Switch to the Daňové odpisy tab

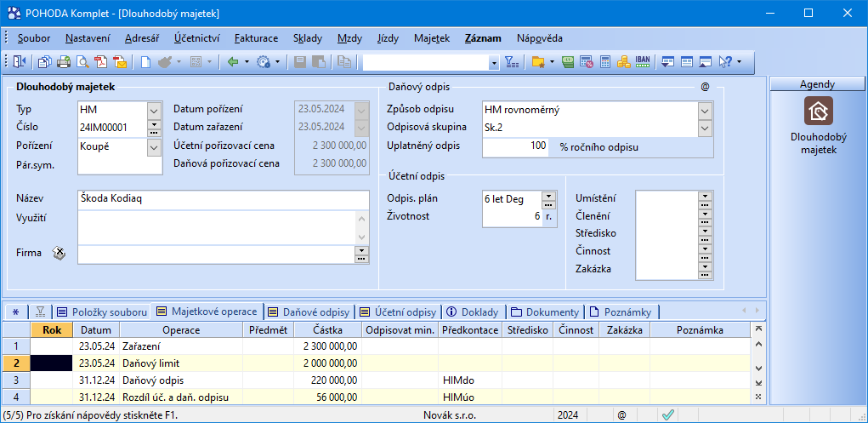coord(309,312)
